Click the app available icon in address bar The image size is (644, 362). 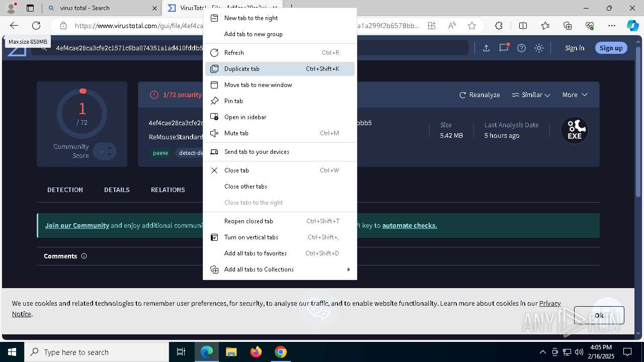tap(432, 26)
